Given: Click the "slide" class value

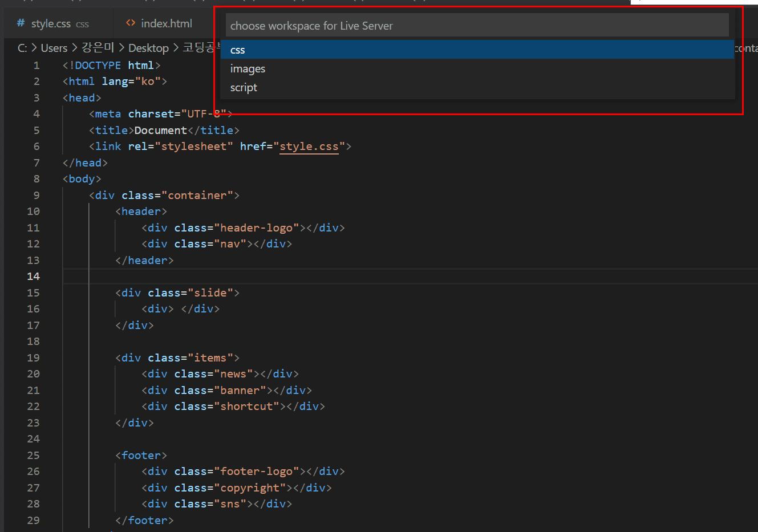Looking at the screenshot, I should click(x=210, y=293).
